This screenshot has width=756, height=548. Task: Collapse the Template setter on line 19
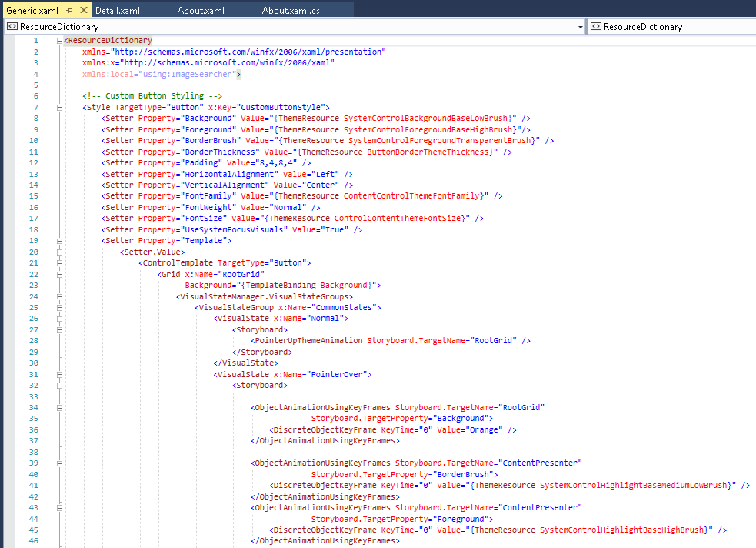59,241
